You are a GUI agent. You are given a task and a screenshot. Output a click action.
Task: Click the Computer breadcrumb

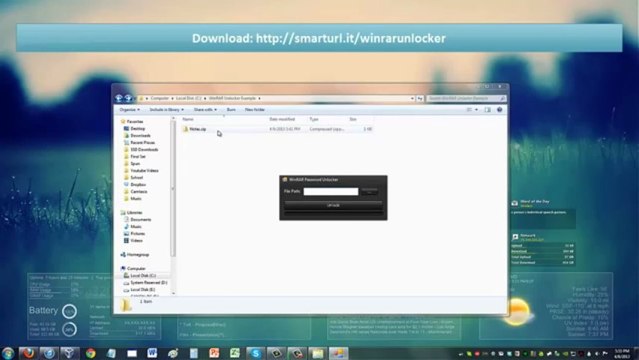coord(159,98)
